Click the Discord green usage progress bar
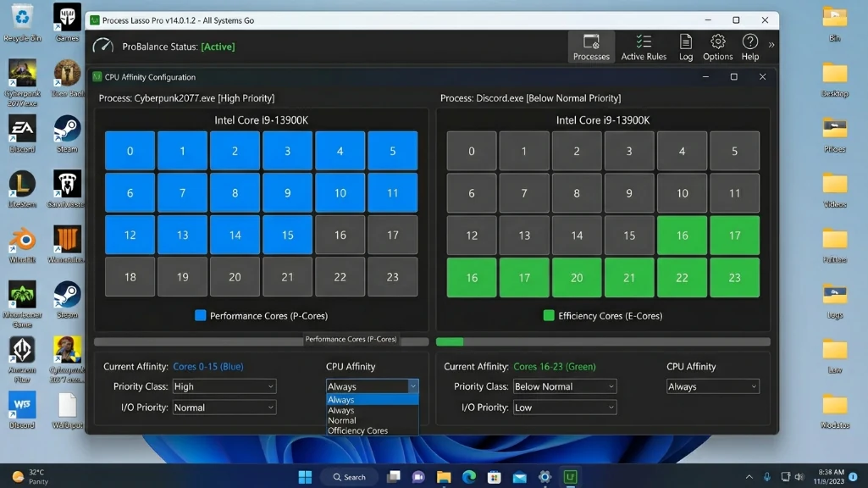This screenshot has height=488, width=868. point(603,341)
